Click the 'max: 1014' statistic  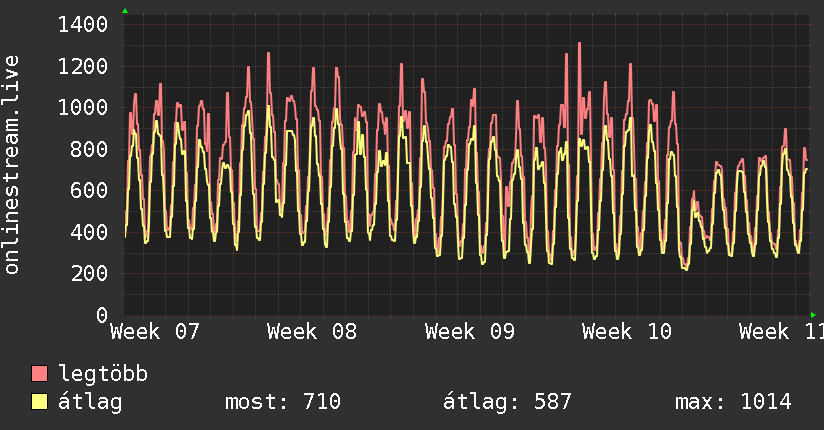coord(733,402)
